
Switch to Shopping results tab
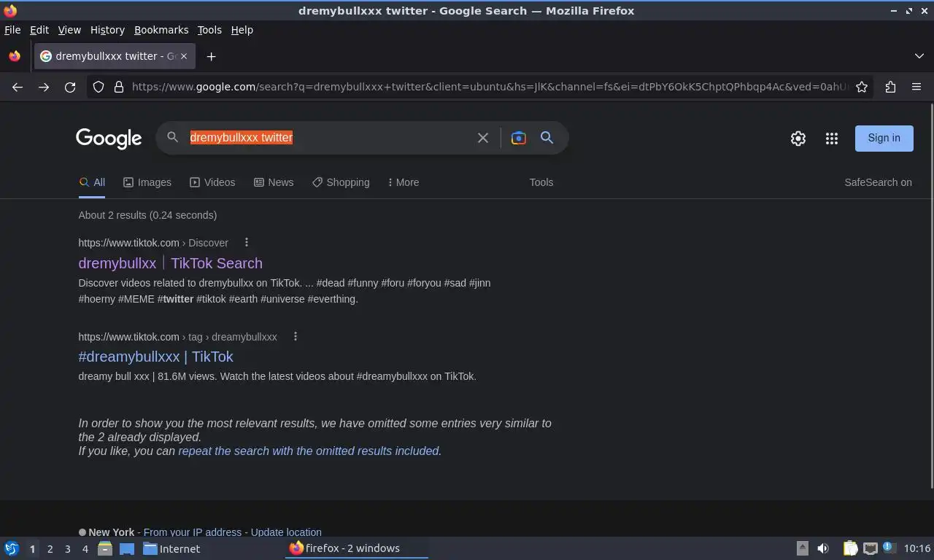[x=341, y=182]
